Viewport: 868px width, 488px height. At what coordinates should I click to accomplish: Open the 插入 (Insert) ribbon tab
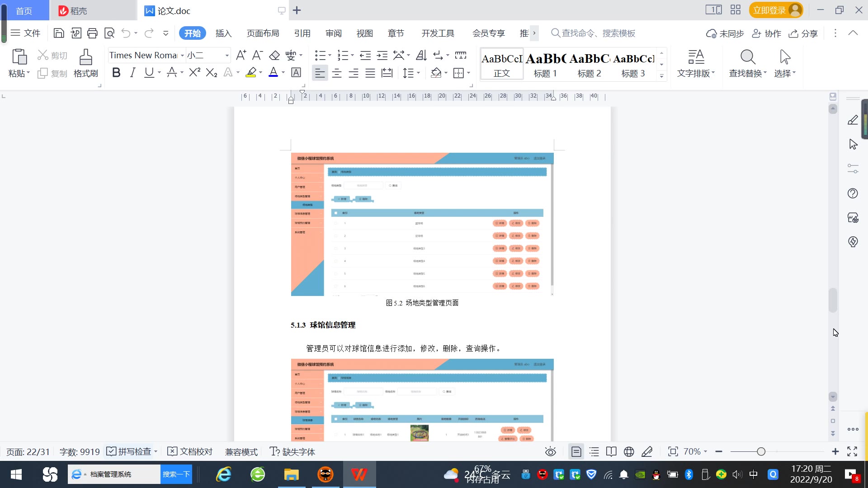(223, 33)
